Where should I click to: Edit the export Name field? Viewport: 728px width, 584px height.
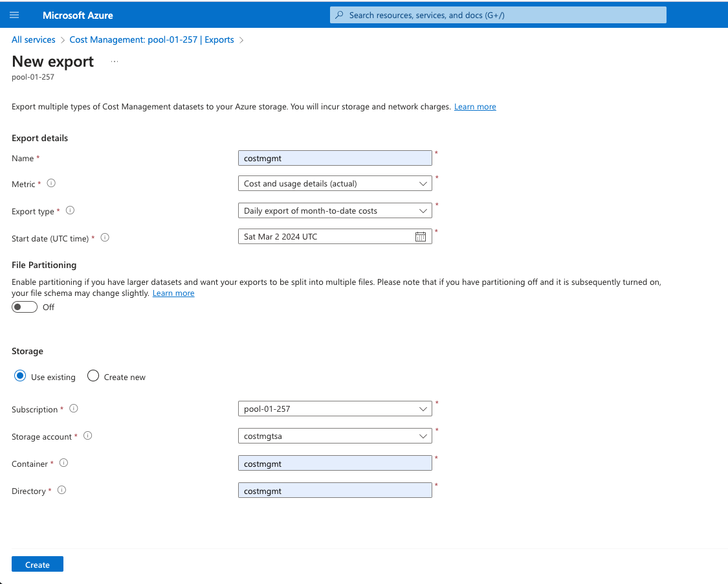click(x=335, y=158)
